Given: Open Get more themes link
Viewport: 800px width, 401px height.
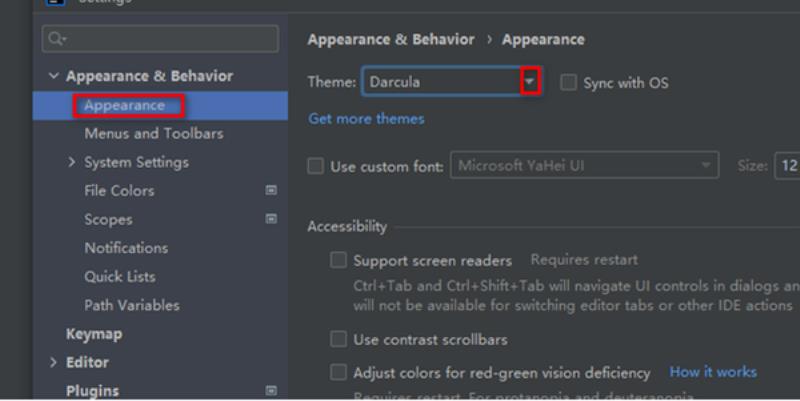Looking at the screenshot, I should click(366, 119).
